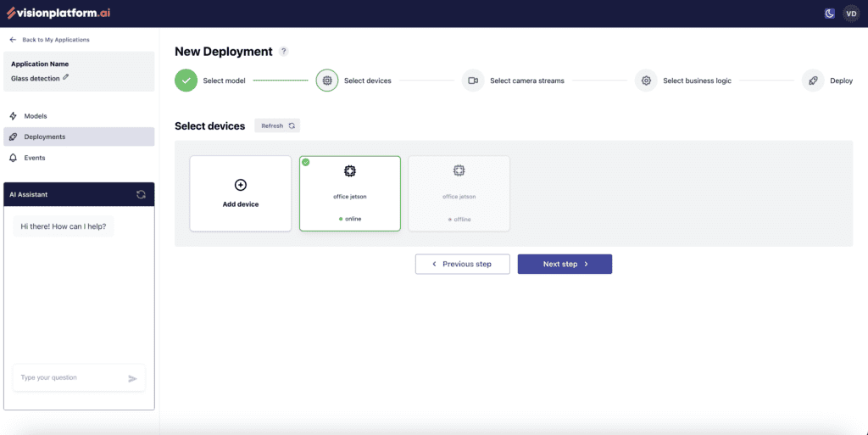Click the Select model step label
Viewport: 868px width, 435px height.
click(224, 81)
